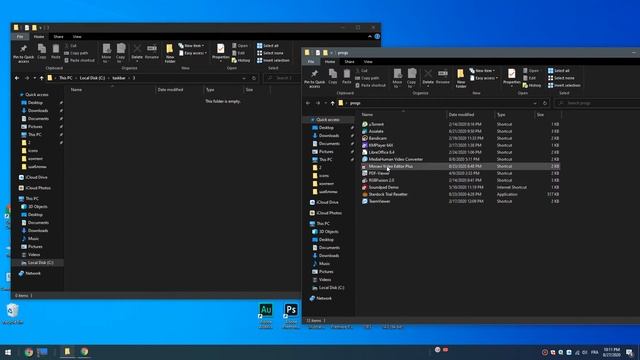The height and width of the screenshot is (360, 640).
Task: Open the Recycle Bin desktop icon
Action: click(13, 314)
